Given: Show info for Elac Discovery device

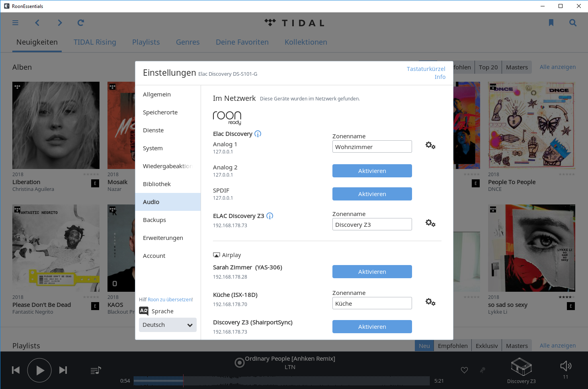Looking at the screenshot, I should [x=258, y=134].
